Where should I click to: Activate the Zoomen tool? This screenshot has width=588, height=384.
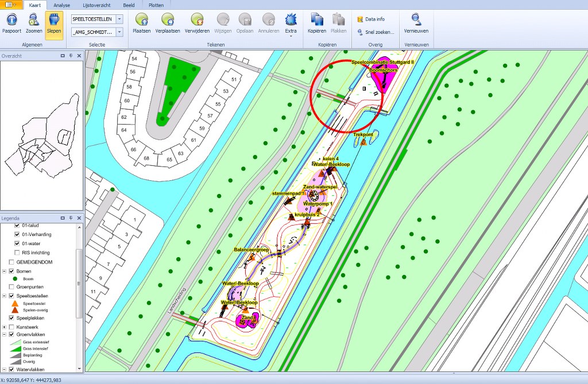coord(34,24)
